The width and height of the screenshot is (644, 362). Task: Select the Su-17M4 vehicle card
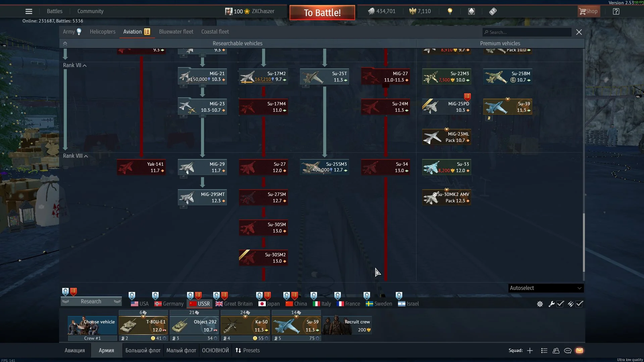263,107
